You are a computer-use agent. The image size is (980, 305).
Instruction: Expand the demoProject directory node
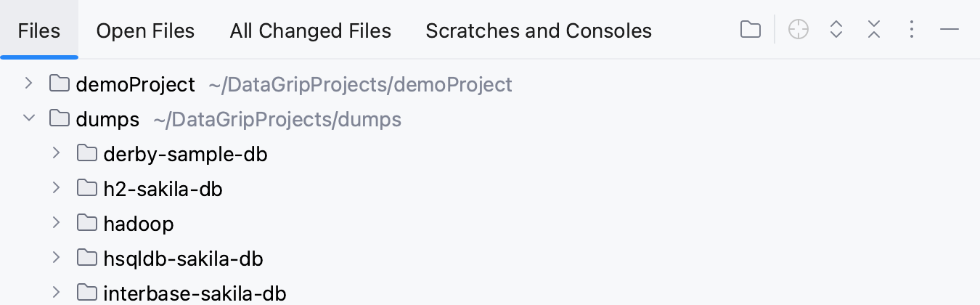point(28,84)
